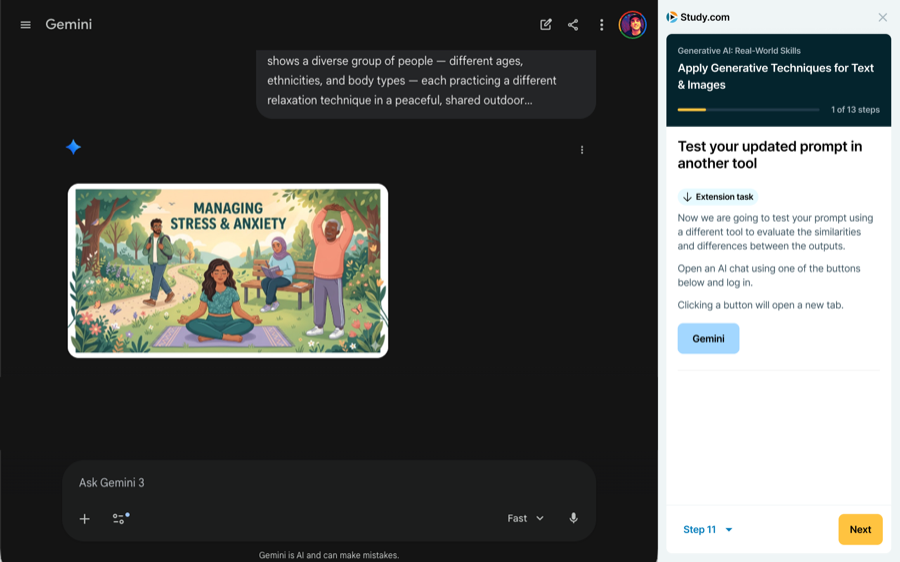The width and height of the screenshot is (900, 562).
Task: Focus the Ask Gemini 3 prompt field
Action: (x=328, y=483)
